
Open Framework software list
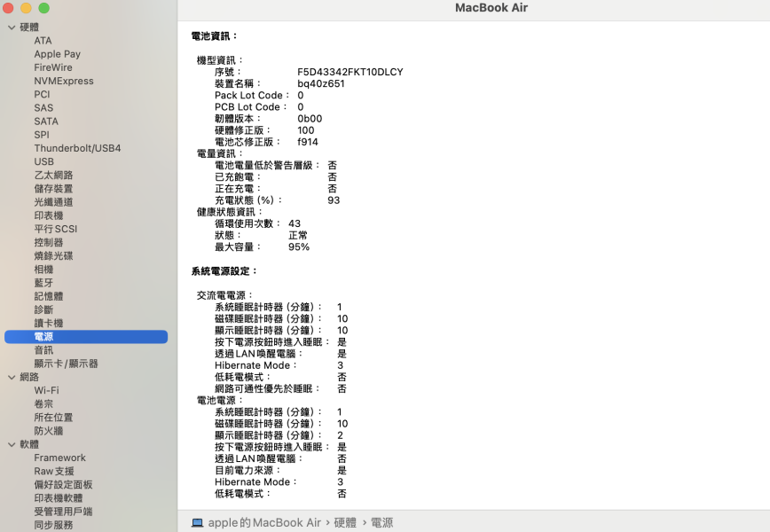(60, 458)
